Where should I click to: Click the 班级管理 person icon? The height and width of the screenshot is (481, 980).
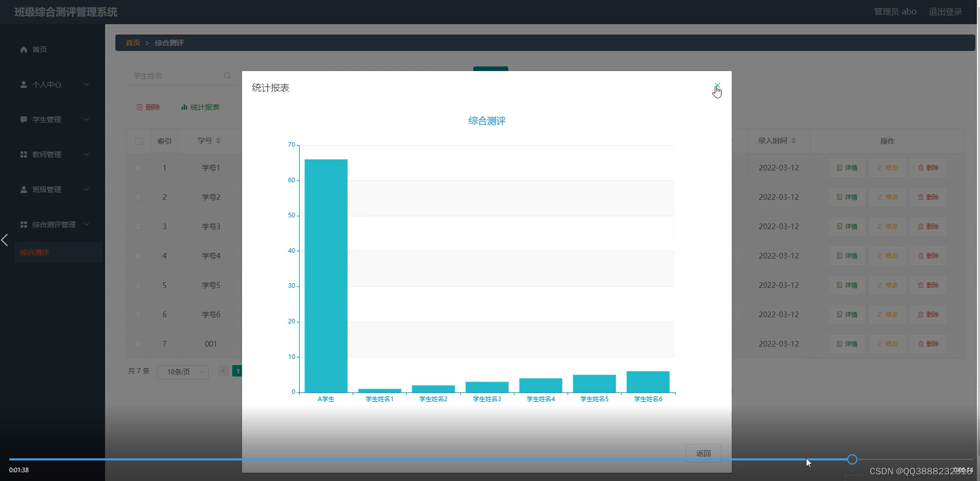coord(24,190)
